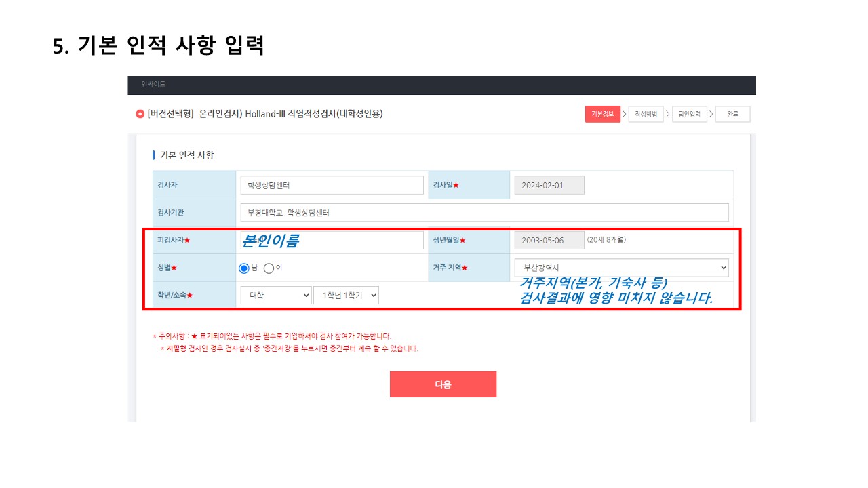This screenshot has width=868, height=488.
Task: Click the 생년월일 field showing 2003-05-06
Action: [549, 240]
